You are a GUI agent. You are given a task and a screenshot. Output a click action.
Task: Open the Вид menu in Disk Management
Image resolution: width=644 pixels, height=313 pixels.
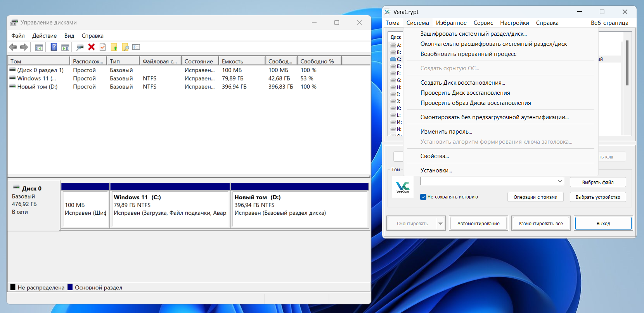69,36
